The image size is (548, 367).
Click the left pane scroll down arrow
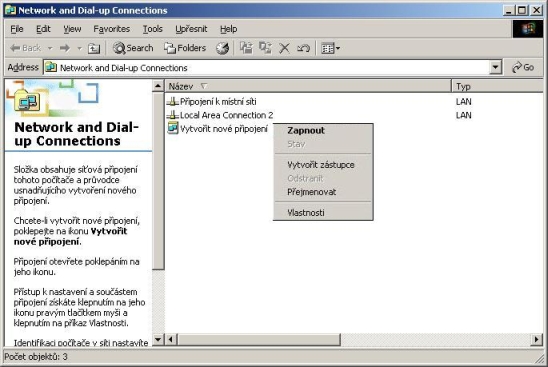158,339
